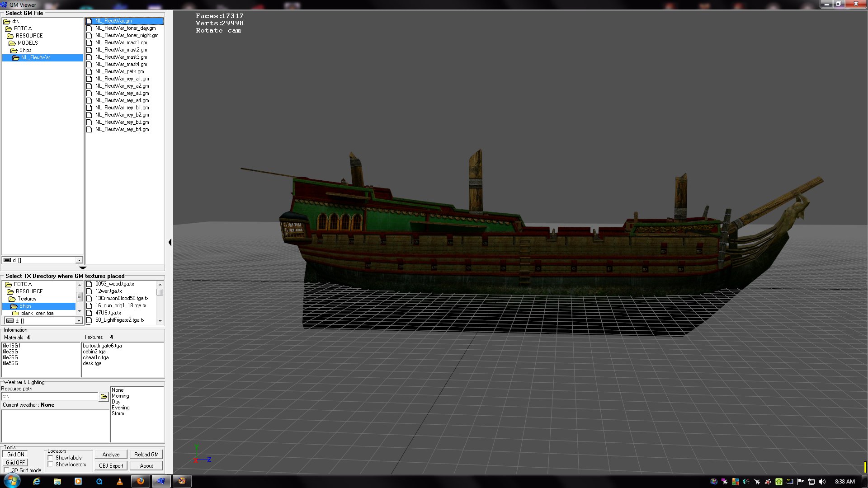Click the Resource path input field
The height and width of the screenshot is (488, 868).
coord(50,397)
